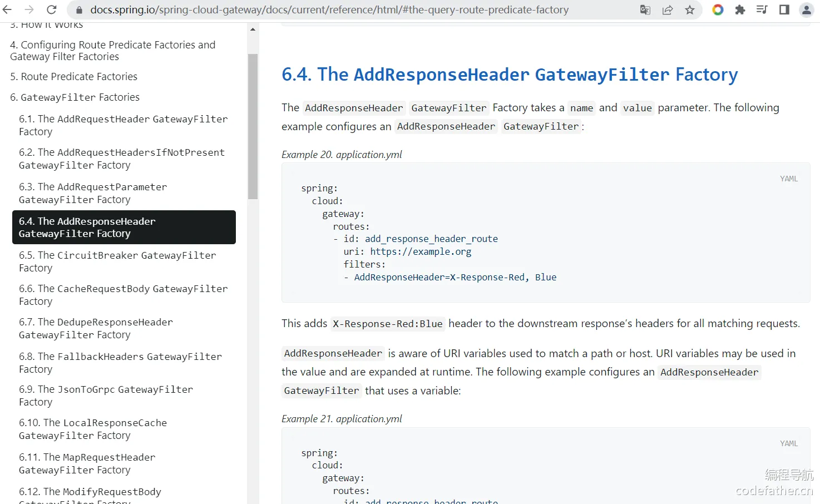Go to 6.1 AddRequestHeader GatewayFilter Factory
Image resolution: width=820 pixels, height=504 pixels.
click(123, 125)
